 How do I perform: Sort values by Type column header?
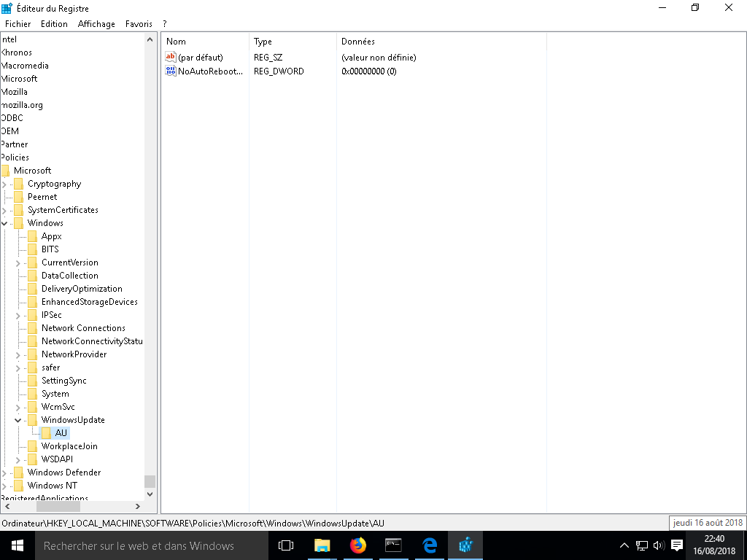pyautogui.click(x=293, y=42)
